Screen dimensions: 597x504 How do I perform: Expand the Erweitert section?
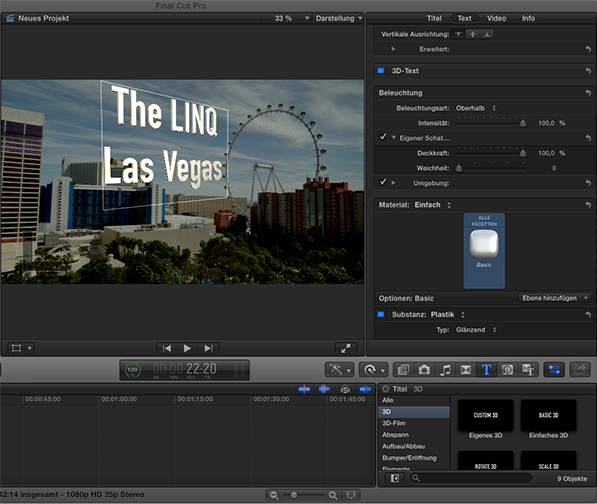pos(393,49)
